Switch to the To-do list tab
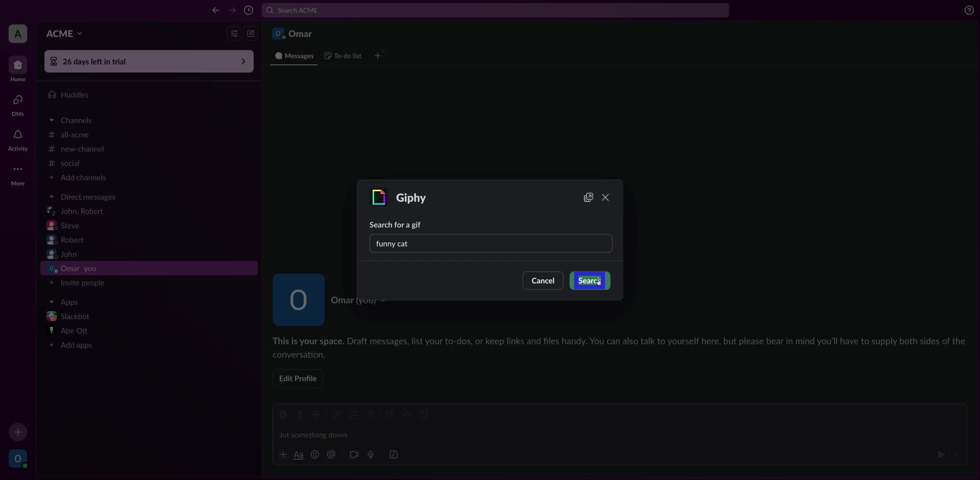Image resolution: width=980 pixels, height=480 pixels. pyautogui.click(x=342, y=56)
